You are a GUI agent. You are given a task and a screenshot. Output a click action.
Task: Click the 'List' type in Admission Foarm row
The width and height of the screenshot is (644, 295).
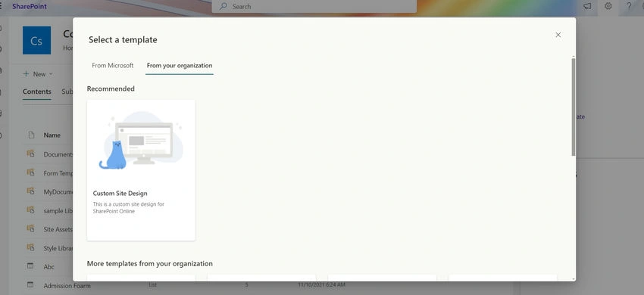[x=152, y=284]
